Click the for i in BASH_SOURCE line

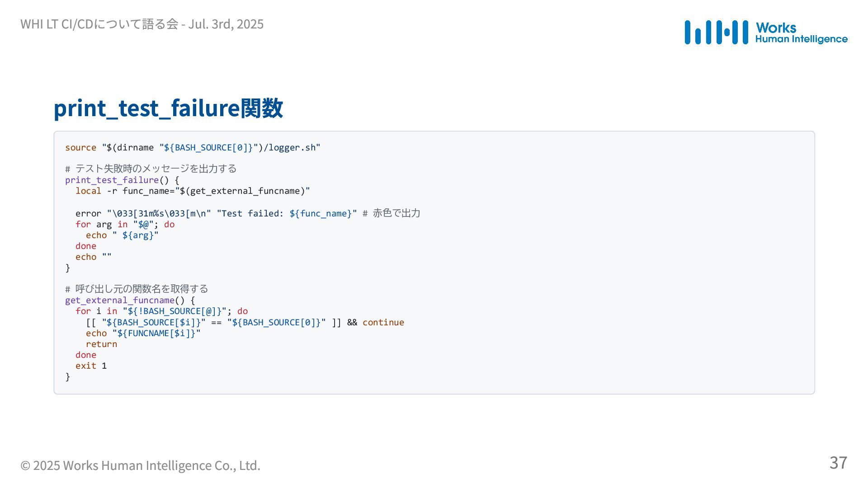click(161, 311)
